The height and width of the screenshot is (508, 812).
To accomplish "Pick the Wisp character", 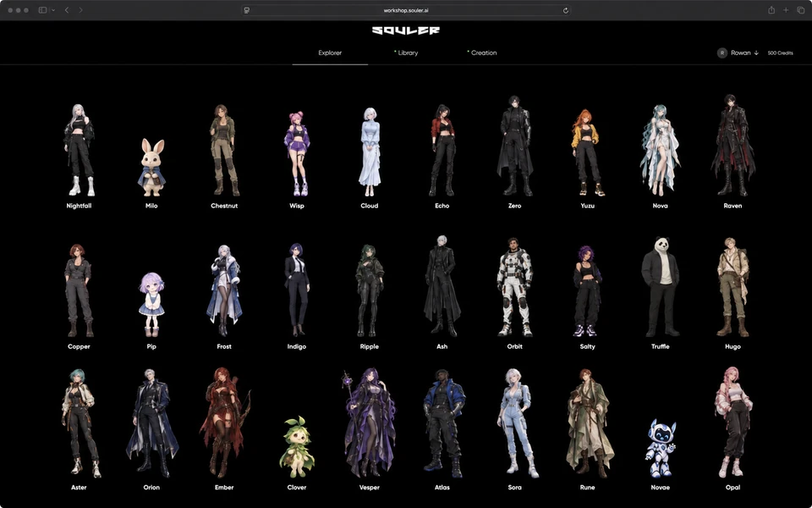I will pyautogui.click(x=297, y=154).
